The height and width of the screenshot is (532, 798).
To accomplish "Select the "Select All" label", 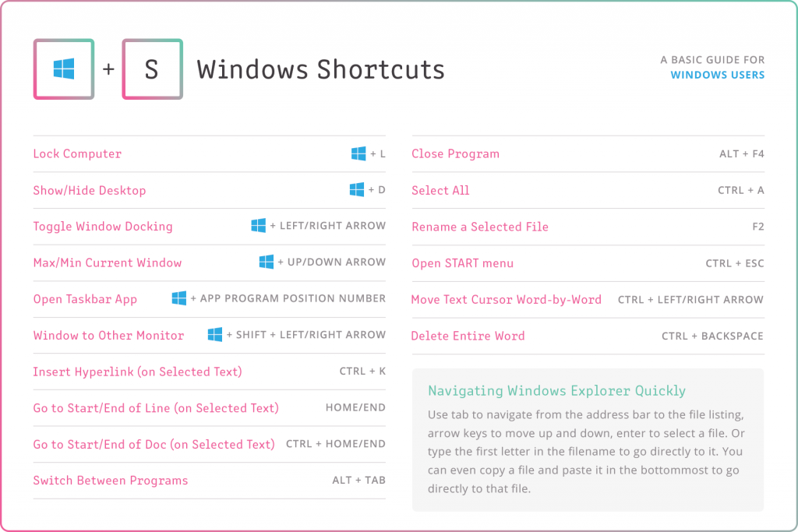I will click(441, 190).
